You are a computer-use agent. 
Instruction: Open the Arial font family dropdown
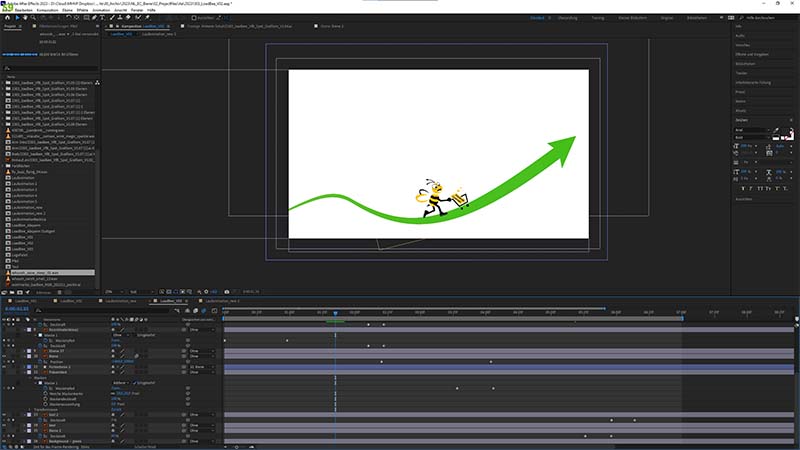coord(752,130)
